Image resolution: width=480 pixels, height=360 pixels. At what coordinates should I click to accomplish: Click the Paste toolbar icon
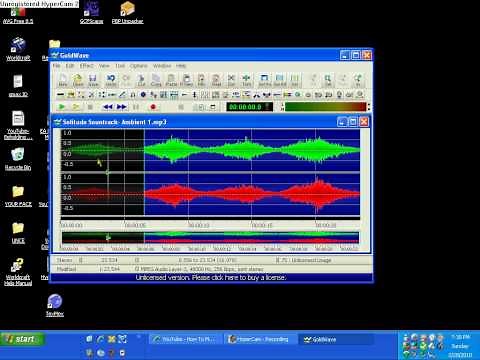[x=171, y=80]
